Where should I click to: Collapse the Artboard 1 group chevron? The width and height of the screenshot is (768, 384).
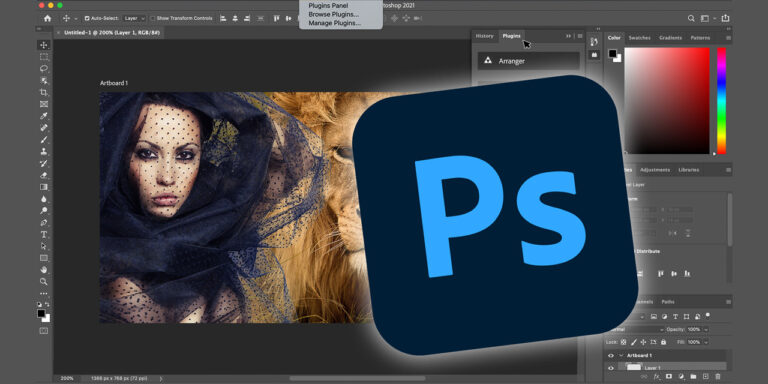[x=621, y=356]
